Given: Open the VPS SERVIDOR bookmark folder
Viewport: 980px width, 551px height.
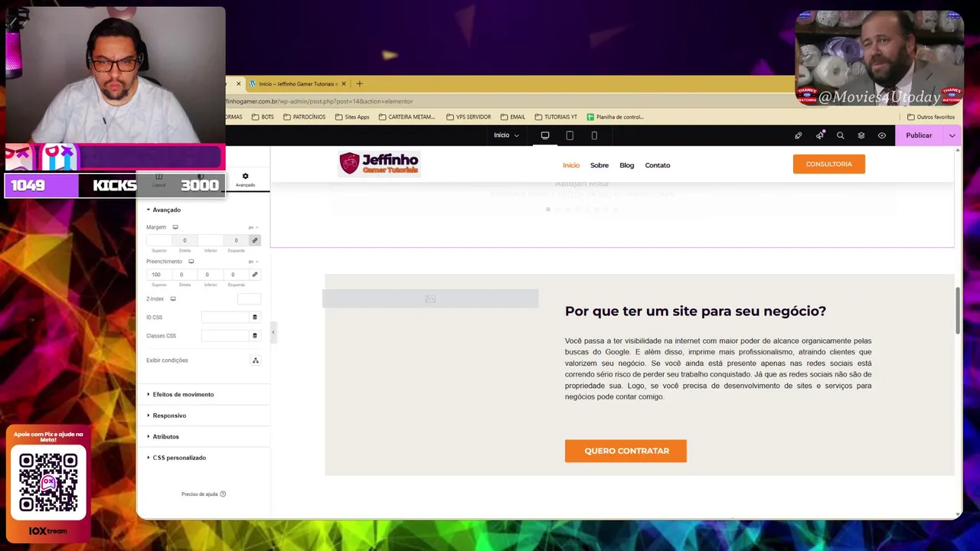Looking at the screenshot, I should 469,117.
